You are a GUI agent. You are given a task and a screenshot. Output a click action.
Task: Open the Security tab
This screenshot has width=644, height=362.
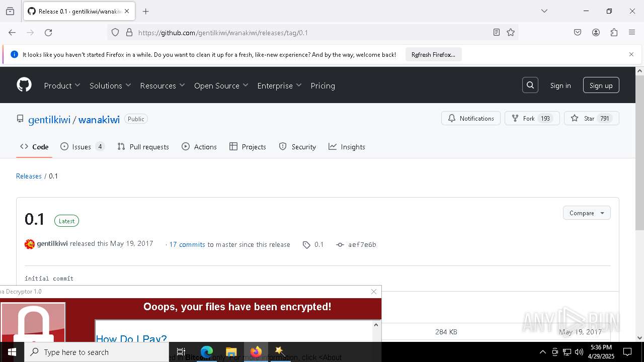pos(297,147)
